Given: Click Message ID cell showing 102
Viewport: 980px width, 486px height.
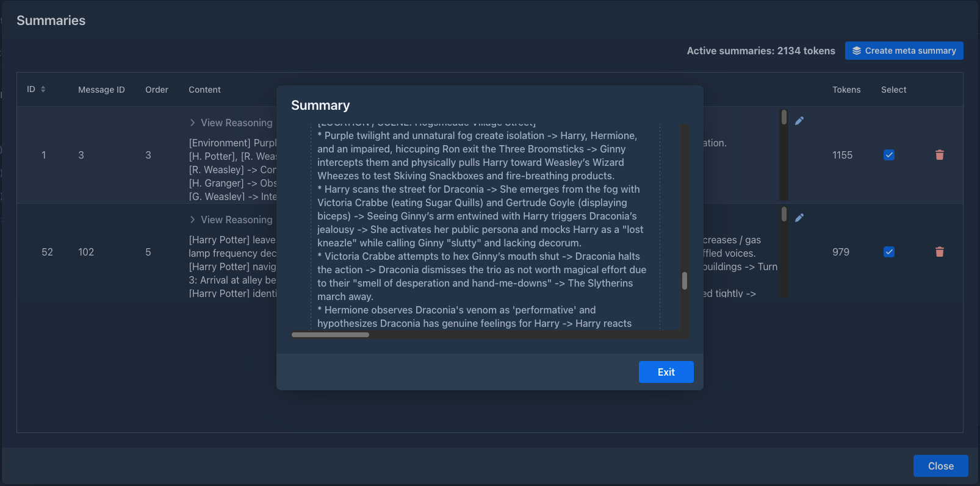Looking at the screenshot, I should (86, 252).
